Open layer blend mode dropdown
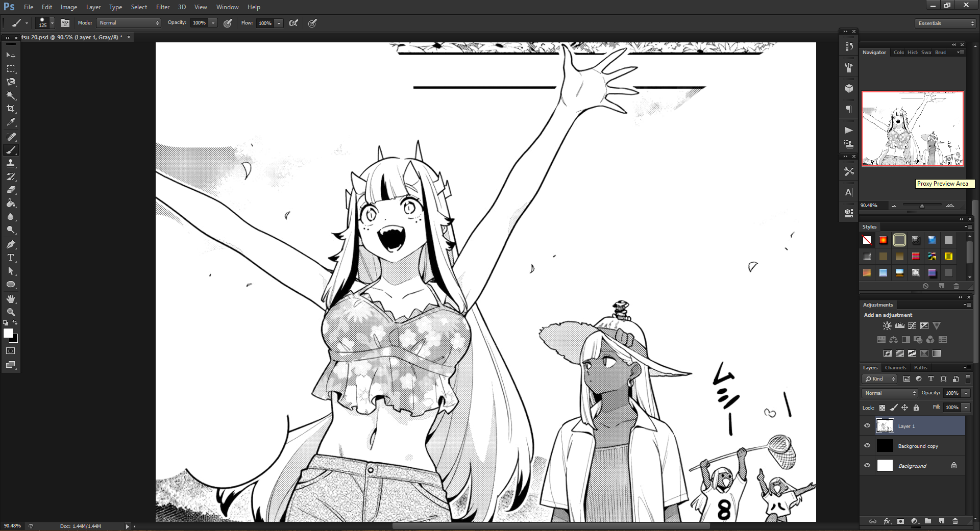 tap(890, 393)
